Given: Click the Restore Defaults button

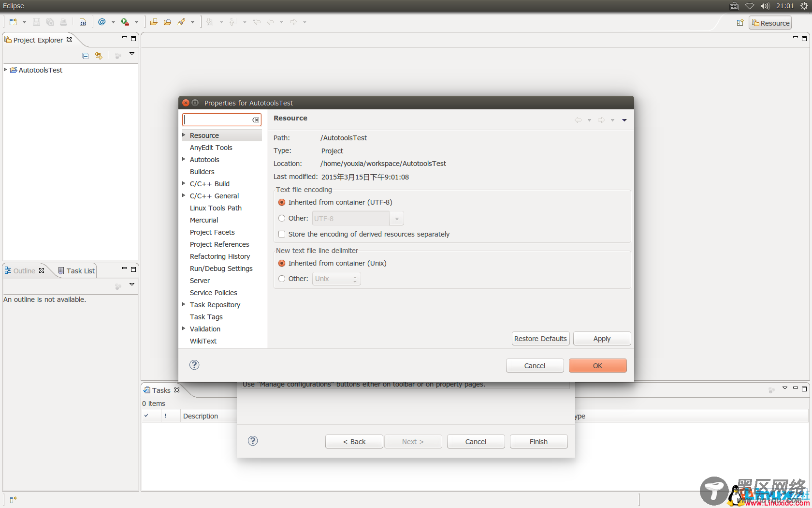Looking at the screenshot, I should [540, 339].
